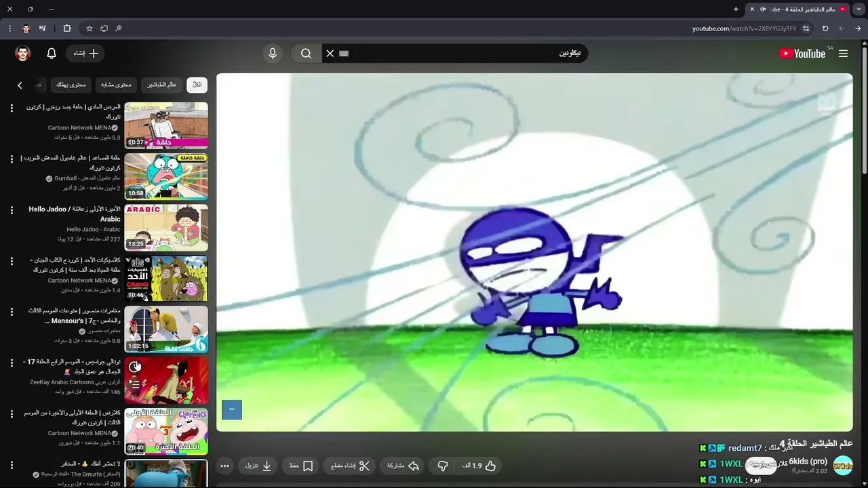This screenshot has width=868, height=488.
Task: Select the محتوى يهمّك filter chip
Action: [x=71, y=85]
